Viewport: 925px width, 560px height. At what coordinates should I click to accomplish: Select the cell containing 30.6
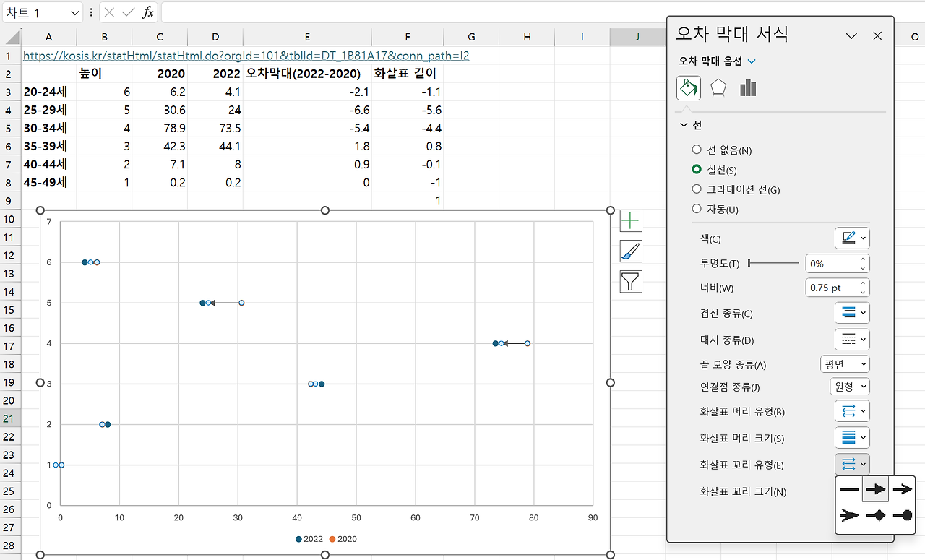click(160, 110)
